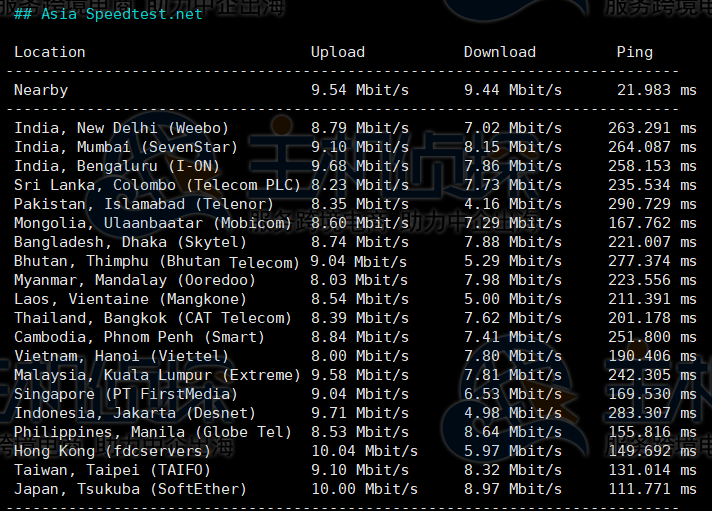712x511 pixels.
Task: Click New Delhi ping '263.291 ms'
Action: [x=653, y=129]
